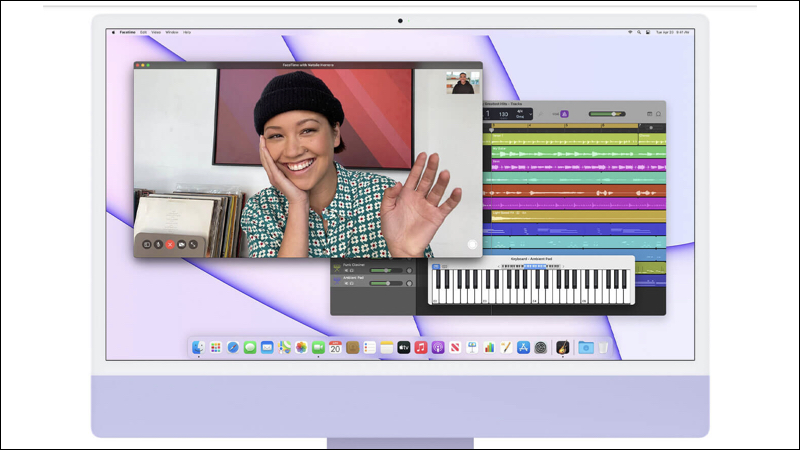Adjust GarageBand master volume slider
Viewport: 800px width, 450px height.
[x=607, y=114]
